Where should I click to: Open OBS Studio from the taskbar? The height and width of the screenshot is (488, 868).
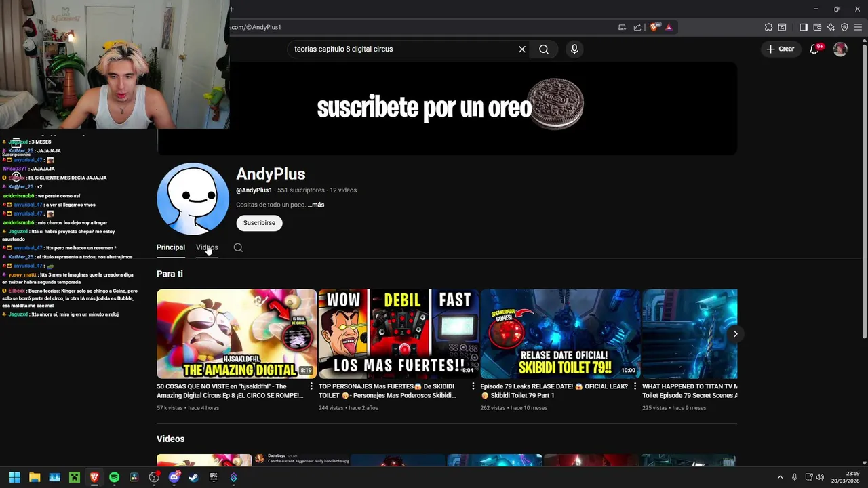click(154, 477)
